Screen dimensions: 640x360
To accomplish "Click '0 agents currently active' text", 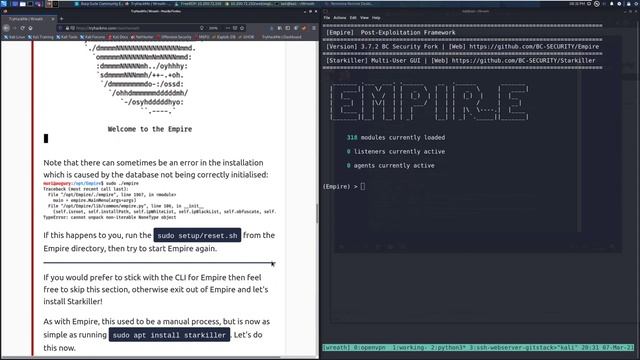I will click(x=391, y=166).
